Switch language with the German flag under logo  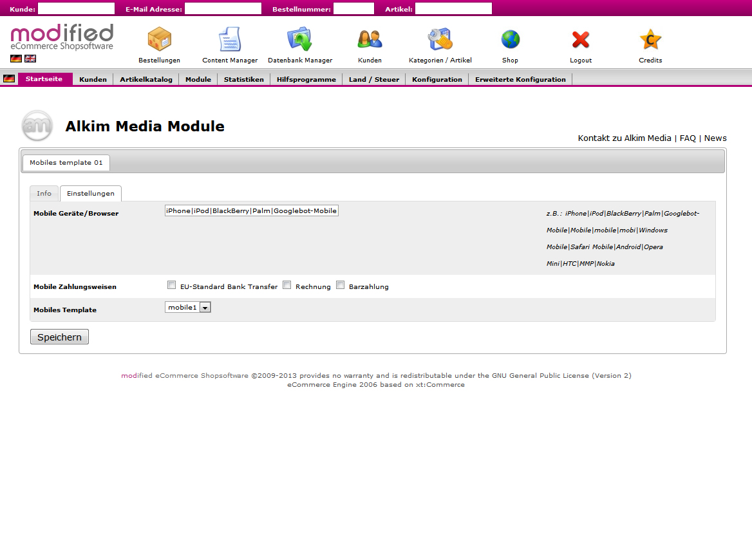point(16,59)
